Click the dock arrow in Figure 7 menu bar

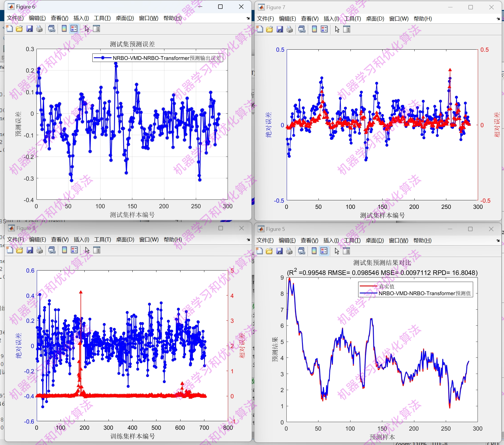tap(498, 19)
